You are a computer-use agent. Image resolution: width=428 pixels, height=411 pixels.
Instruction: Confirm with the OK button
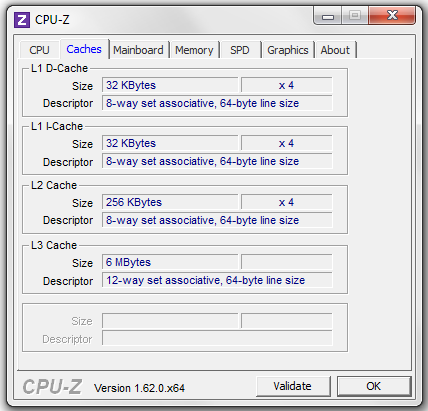[x=374, y=386]
